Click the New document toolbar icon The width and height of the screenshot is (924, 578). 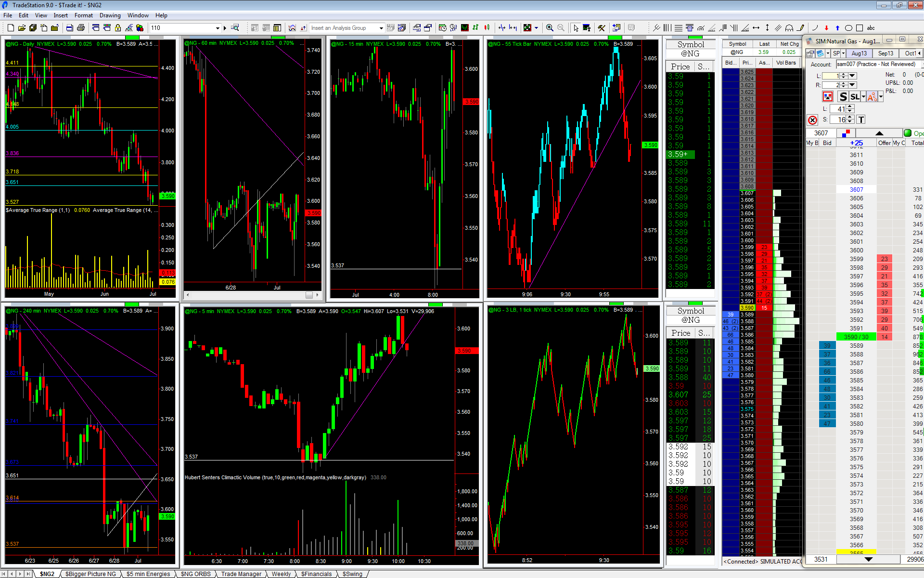pyautogui.click(x=11, y=28)
